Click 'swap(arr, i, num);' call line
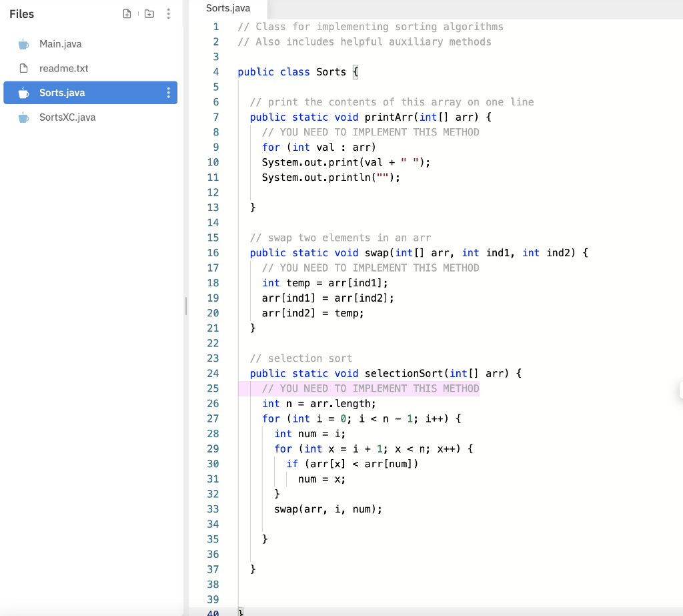The height and width of the screenshot is (616, 683). point(327,509)
